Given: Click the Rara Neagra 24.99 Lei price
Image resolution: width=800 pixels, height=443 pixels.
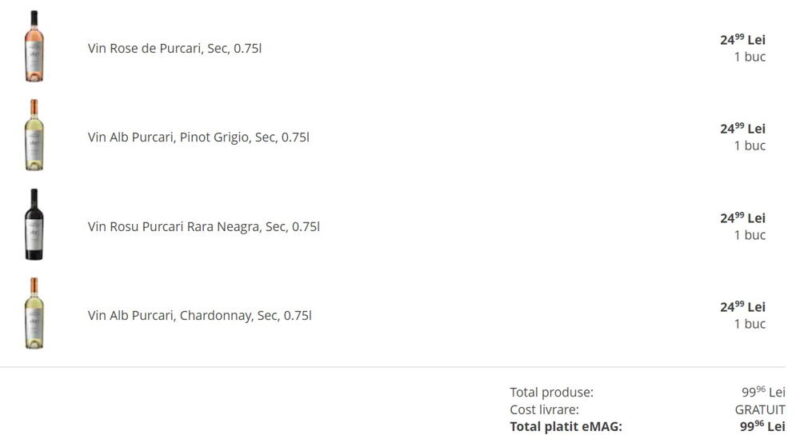Looking at the screenshot, I should pos(742,218).
